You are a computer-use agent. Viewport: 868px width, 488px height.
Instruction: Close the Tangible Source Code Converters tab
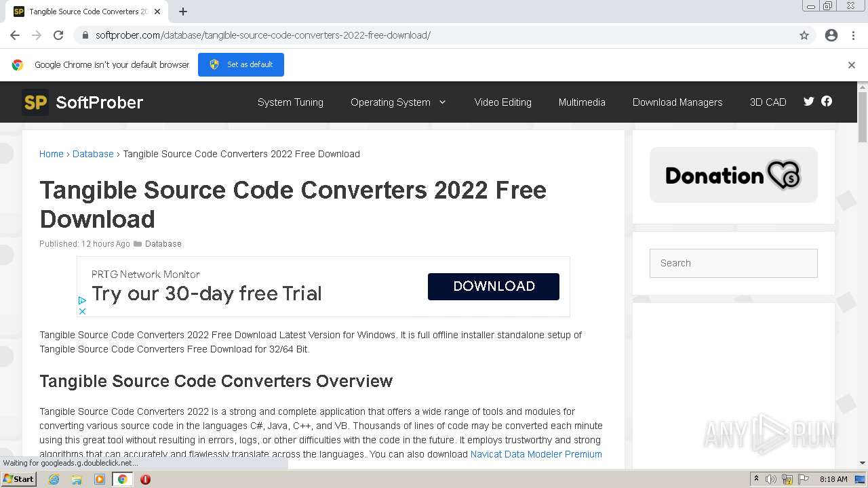coord(157,12)
